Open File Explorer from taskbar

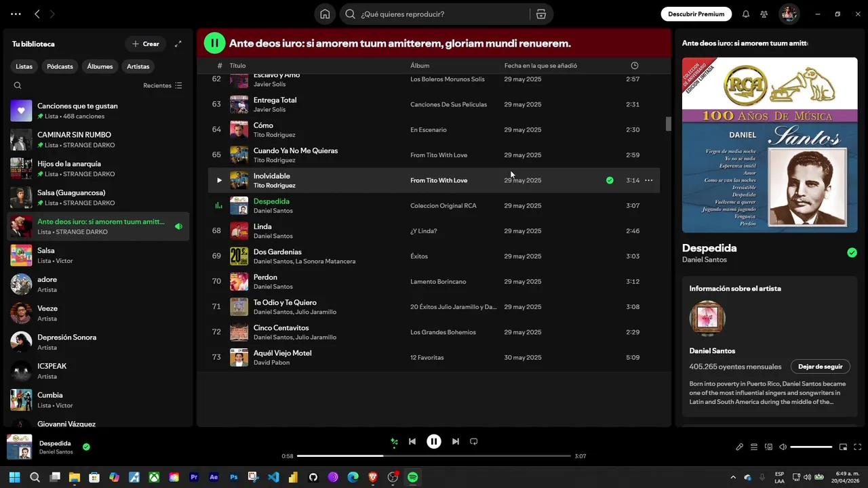point(75,477)
